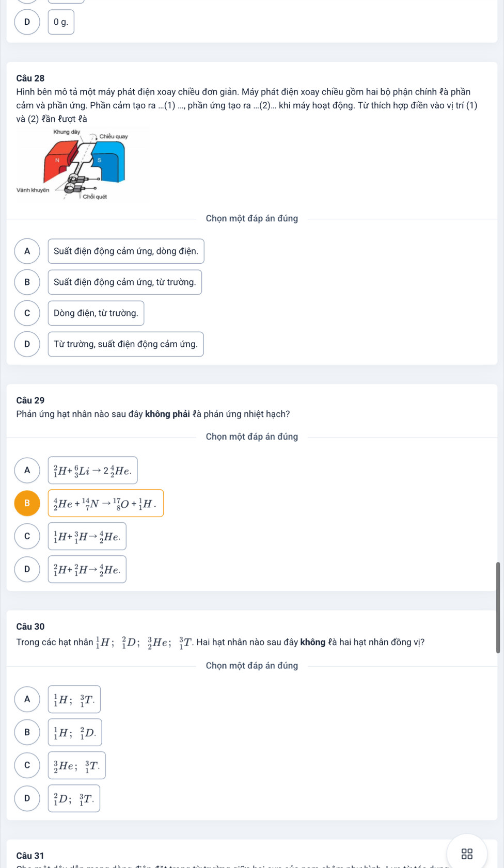Image resolution: width=504 pixels, height=868 pixels.
Task: Select answer A circle in Câu 30
Action: (x=27, y=699)
